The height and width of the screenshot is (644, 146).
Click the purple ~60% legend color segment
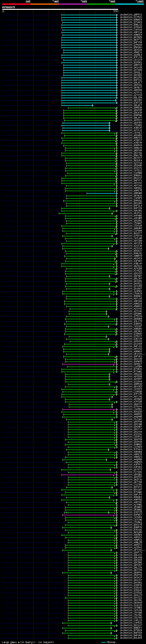73,4
